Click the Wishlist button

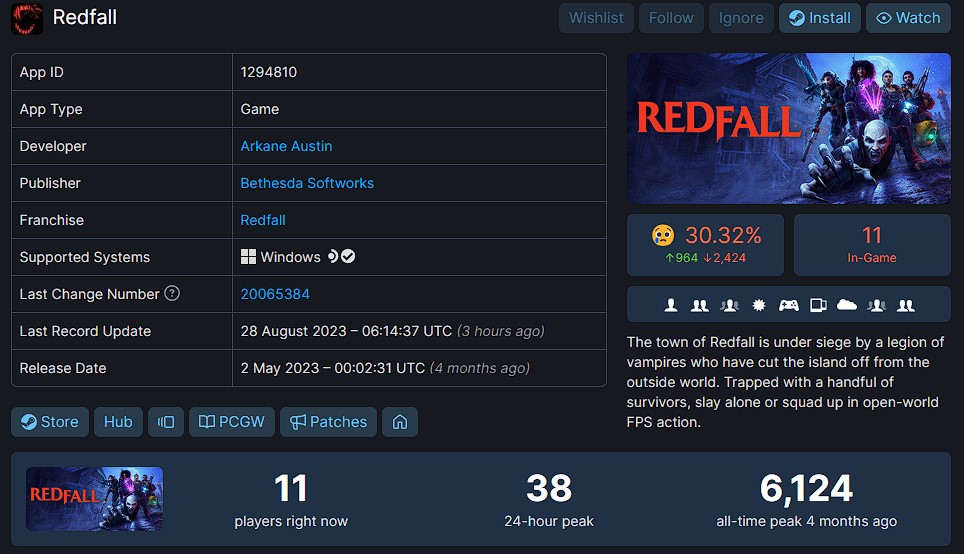pyautogui.click(x=596, y=18)
